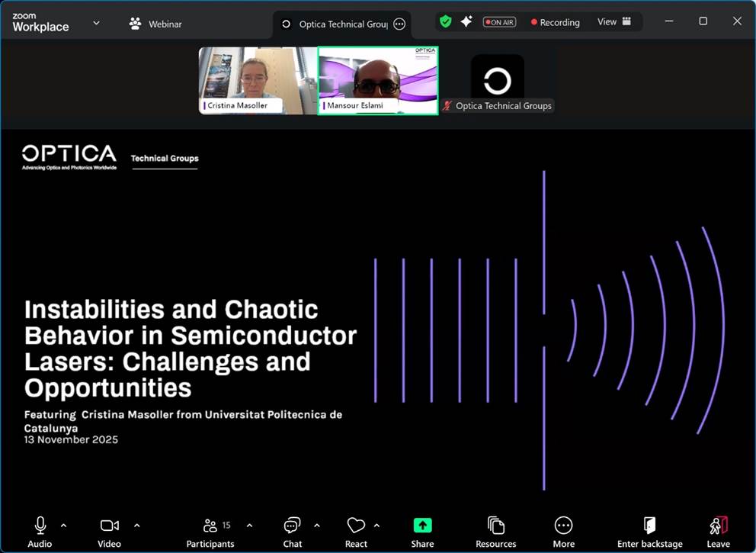Click the green encryption shield icon
This screenshot has height=553, width=756.
446,22
